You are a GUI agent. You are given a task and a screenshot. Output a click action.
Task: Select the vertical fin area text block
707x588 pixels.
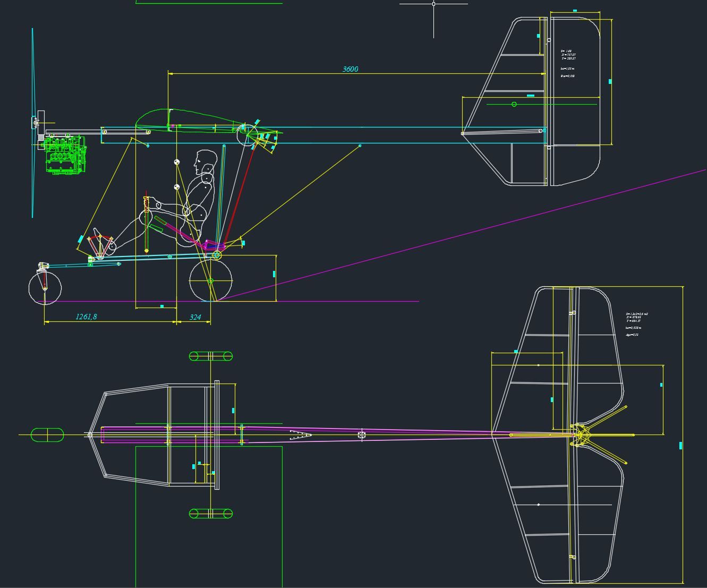click(x=568, y=63)
